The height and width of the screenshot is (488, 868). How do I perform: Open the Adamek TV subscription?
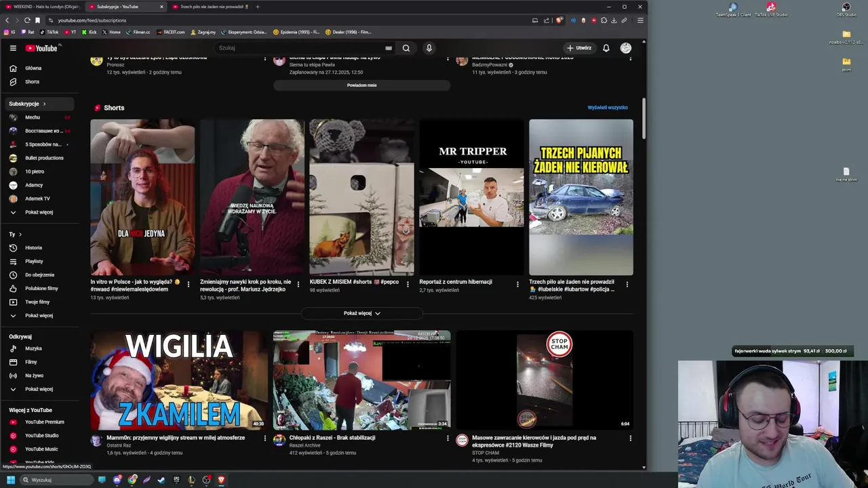(x=41, y=199)
